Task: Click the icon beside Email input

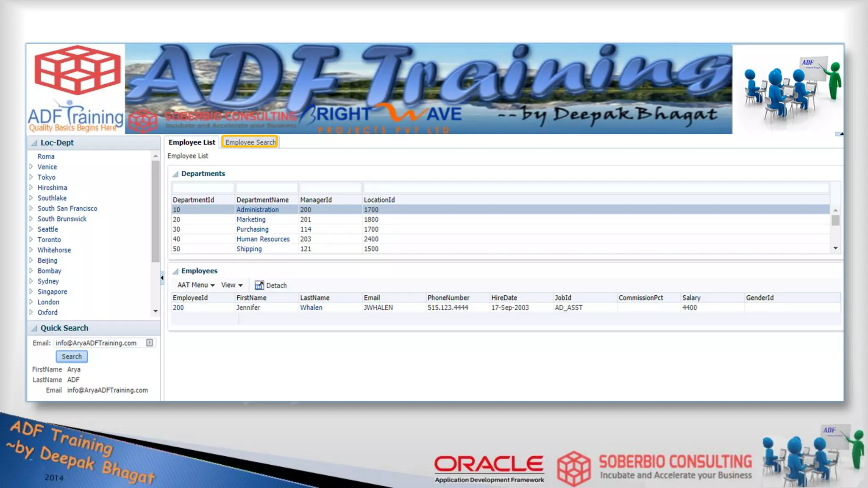Action: tap(150, 343)
